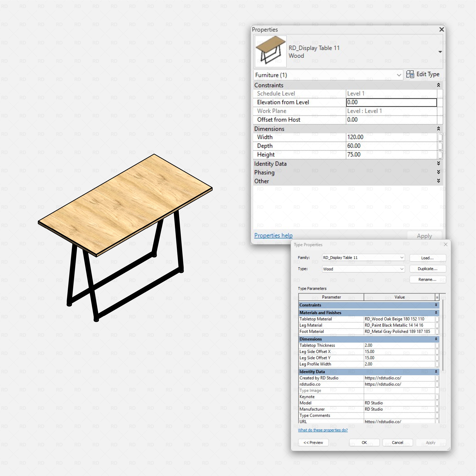Click associate button for Created by RD Studio
The width and height of the screenshot is (476, 476).
click(x=437, y=378)
